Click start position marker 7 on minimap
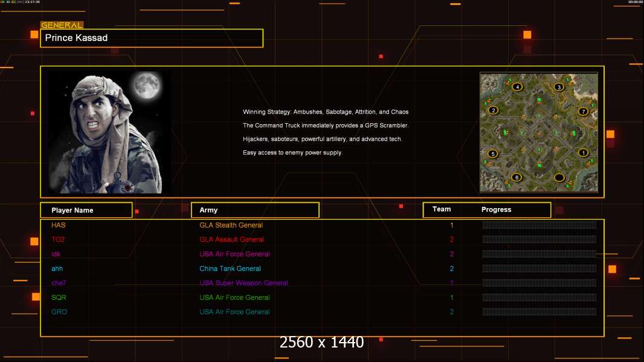The height and width of the screenshot is (362, 644). coord(583,112)
